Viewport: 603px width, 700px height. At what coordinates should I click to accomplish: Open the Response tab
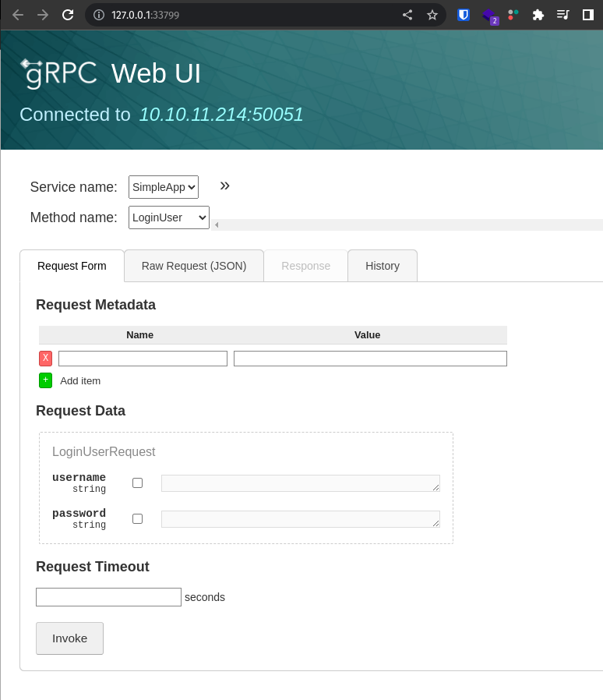coord(305,266)
